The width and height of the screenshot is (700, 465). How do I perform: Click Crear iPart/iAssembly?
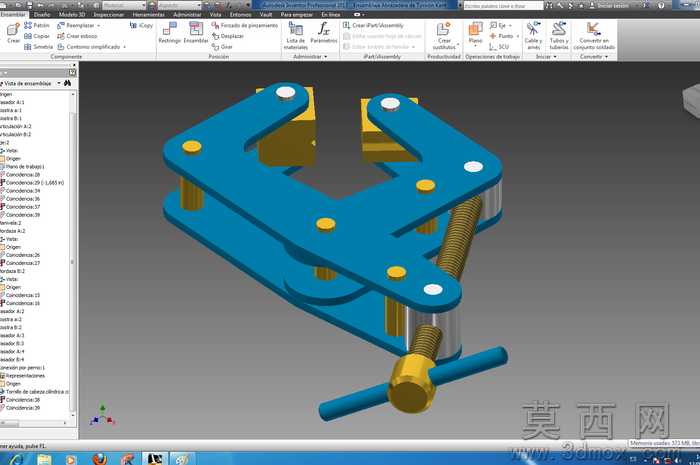tap(373, 25)
